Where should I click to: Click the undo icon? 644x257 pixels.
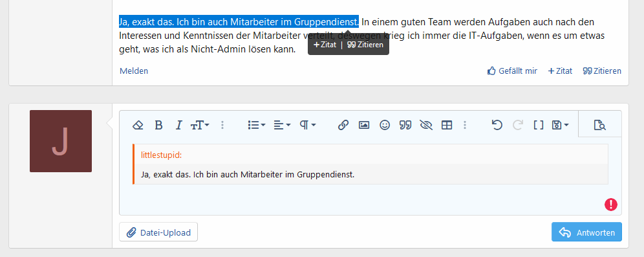(x=497, y=125)
